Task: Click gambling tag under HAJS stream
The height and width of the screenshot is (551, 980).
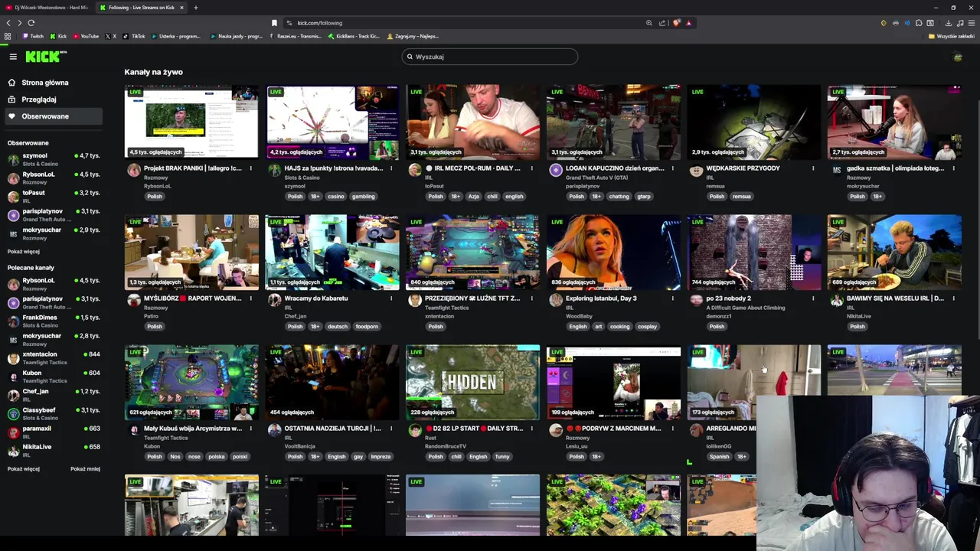Action: pyautogui.click(x=363, y=196)
